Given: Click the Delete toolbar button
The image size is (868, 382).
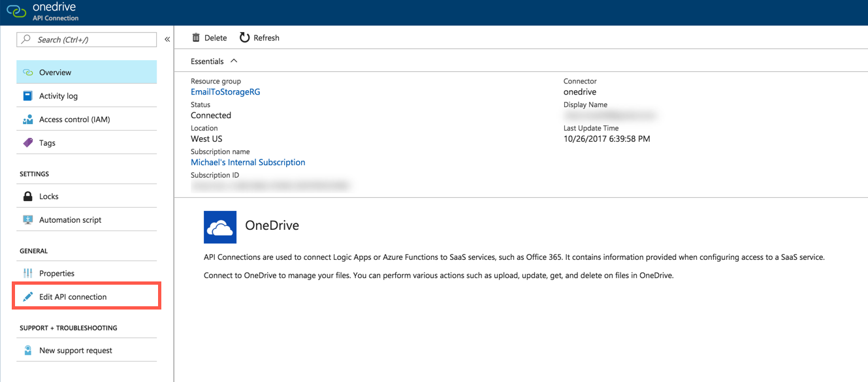Looking at the screenshot, I should tap(209, 38).
